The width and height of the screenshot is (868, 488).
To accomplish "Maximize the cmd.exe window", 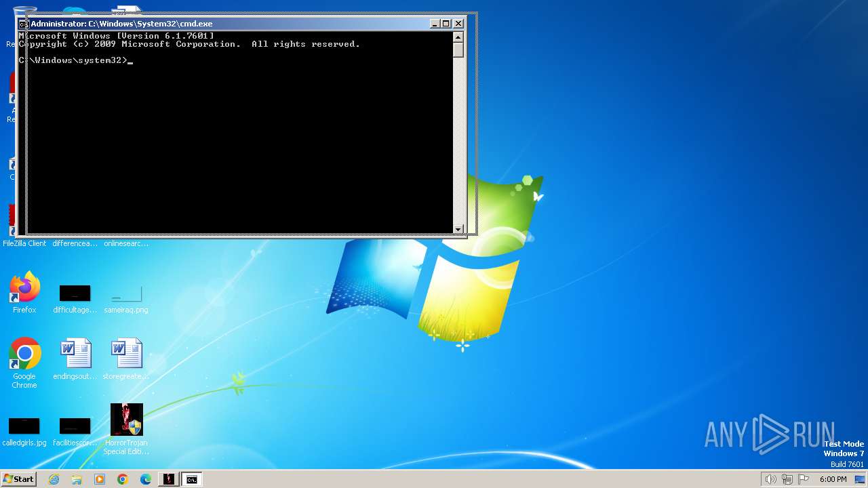I will pos(446,24).
